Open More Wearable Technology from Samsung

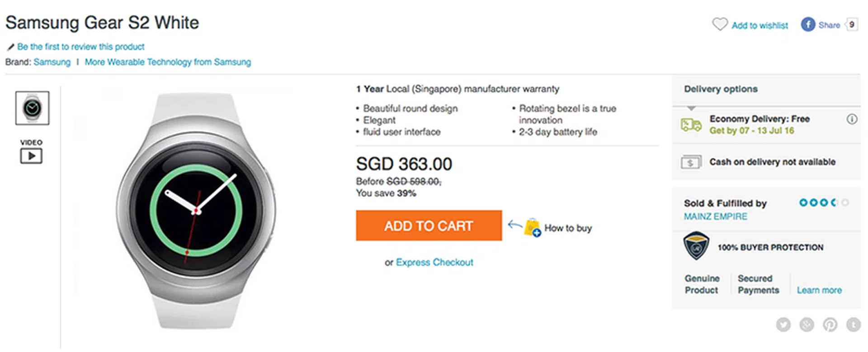(x=168, y=62)
